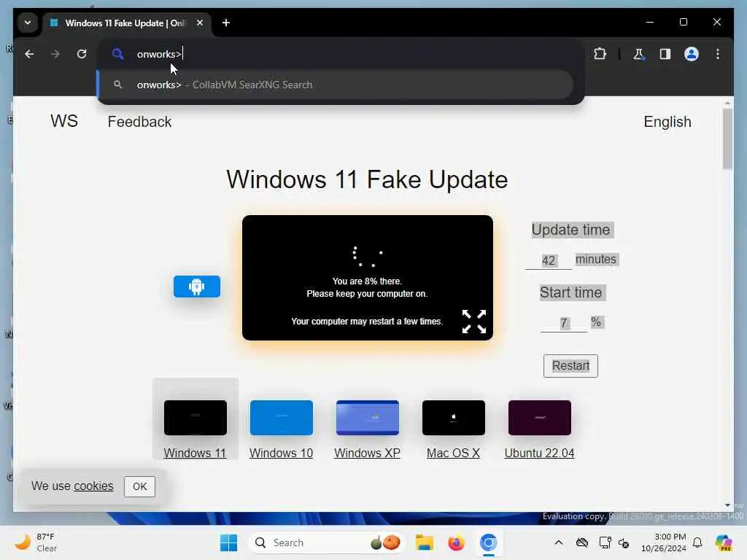
Task: Accept cookies with the OK button
Action: click(x=139, y=486)
